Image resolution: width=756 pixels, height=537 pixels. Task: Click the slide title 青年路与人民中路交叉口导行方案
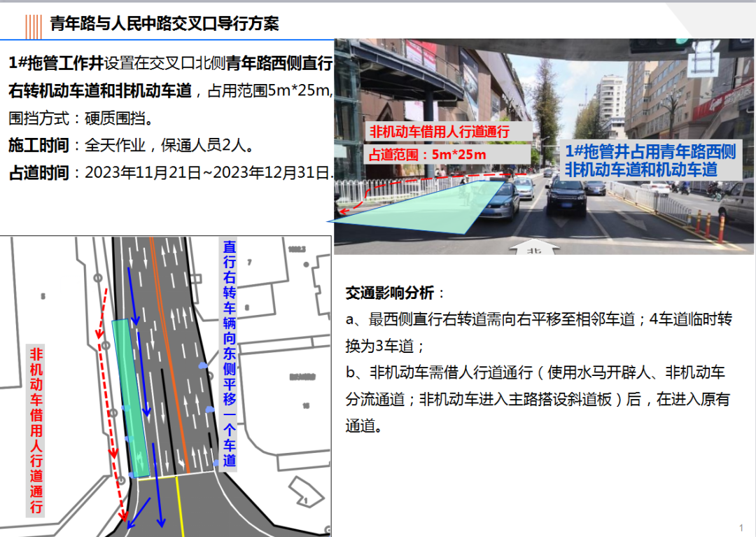(164, 23)
